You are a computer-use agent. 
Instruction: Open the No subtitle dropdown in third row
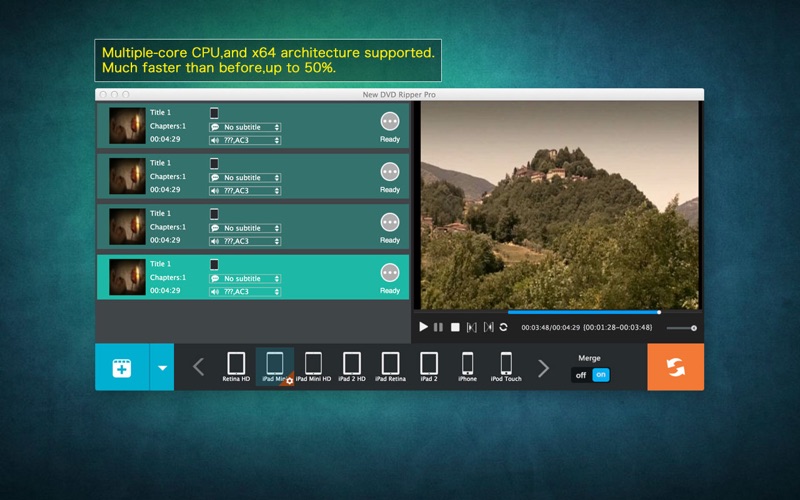(x=245, y=228)
